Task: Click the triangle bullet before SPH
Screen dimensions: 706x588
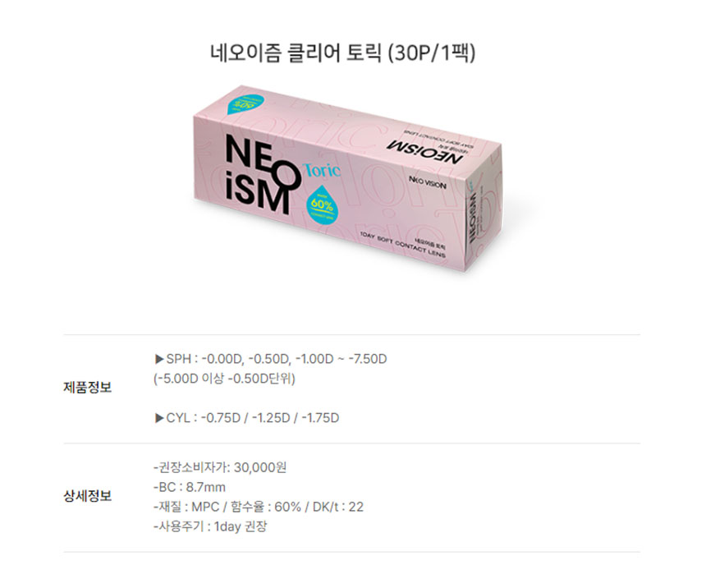Action: [x=159, y=359]
